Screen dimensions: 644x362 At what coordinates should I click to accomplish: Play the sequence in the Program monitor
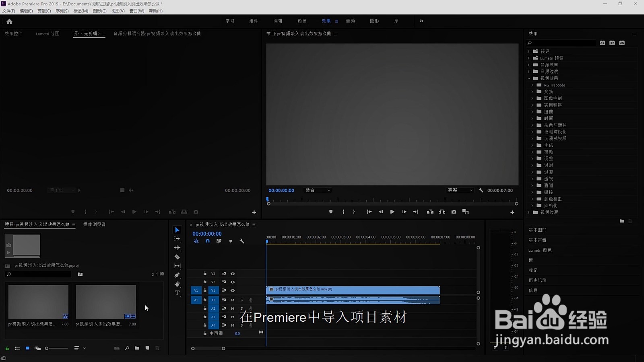[392, 212]
